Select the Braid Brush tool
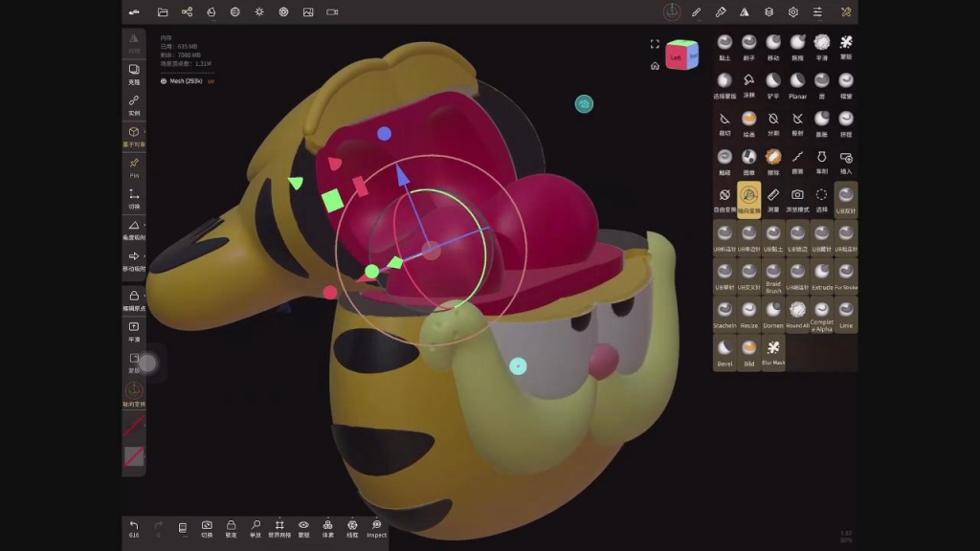The height and width of the screenshot is (551, 980). 773,276
